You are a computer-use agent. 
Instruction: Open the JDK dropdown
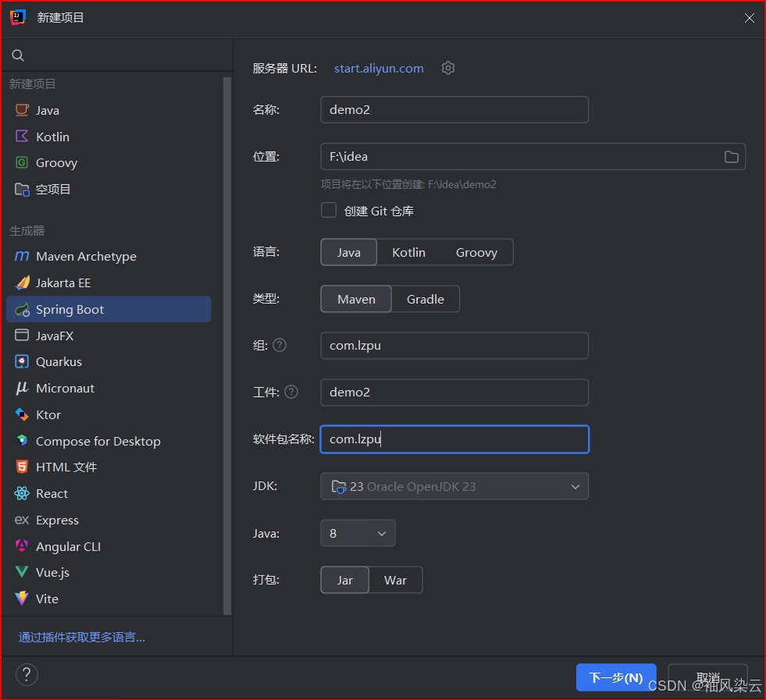pos(454,487)
